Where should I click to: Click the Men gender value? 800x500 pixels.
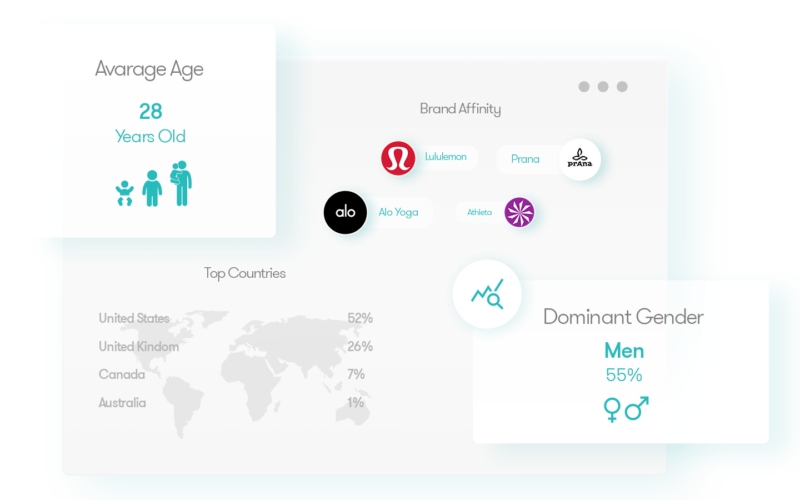(x=624, y=351)
